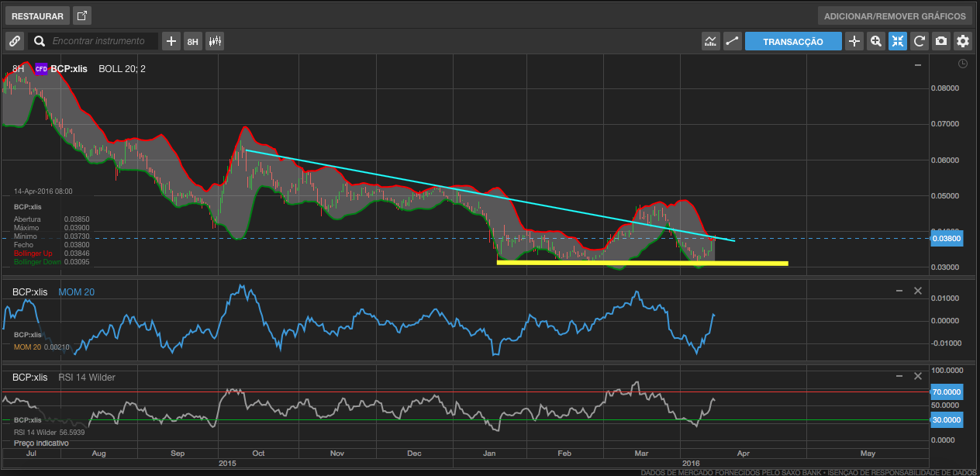This screenshot has height=476, width=980.
Task: Take a chart snapshot with camera icon
Action: tap(941, 41)
